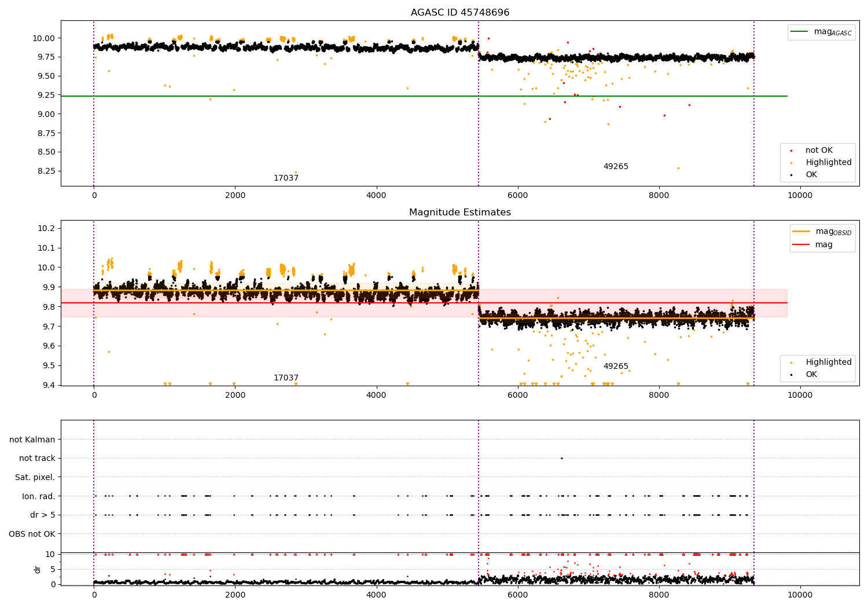The width and height of the screenshot is (868, 608).
Task: Click "Highlighted" legend label in AGASC ID plot
Action: [x=829, y=163]
